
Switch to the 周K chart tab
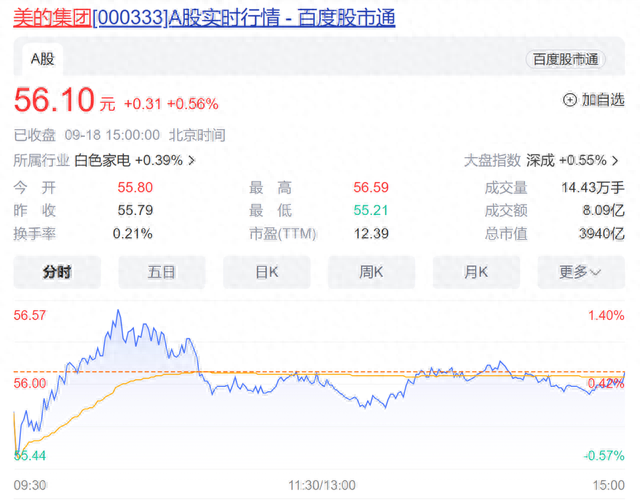tap(371, 272)
